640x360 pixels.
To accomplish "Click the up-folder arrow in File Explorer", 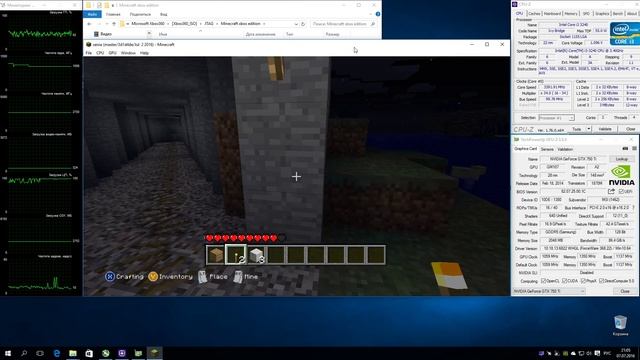I will 114,24.
